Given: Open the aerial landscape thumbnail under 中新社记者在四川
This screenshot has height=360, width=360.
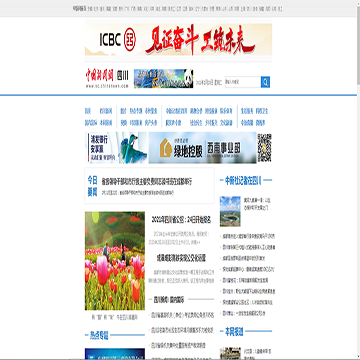Looking at the screenshot, I should point(230,211).
